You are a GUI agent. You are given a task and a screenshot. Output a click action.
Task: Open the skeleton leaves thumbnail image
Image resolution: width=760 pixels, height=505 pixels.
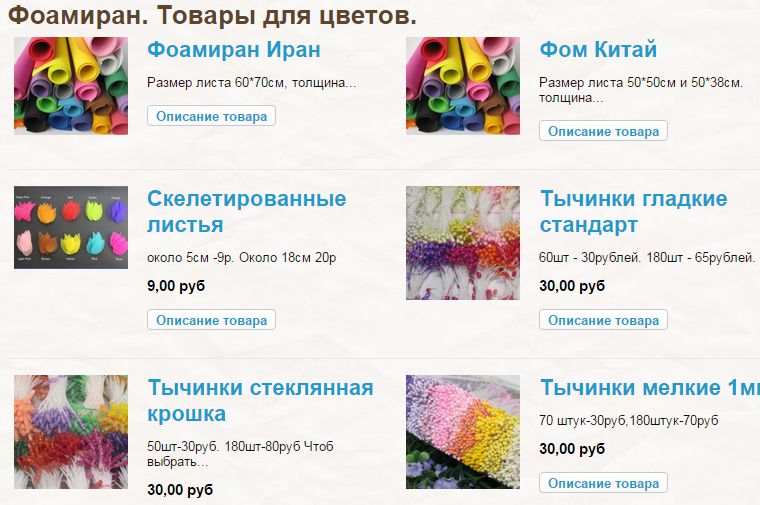pyautogui.click(x=71, y=227)
